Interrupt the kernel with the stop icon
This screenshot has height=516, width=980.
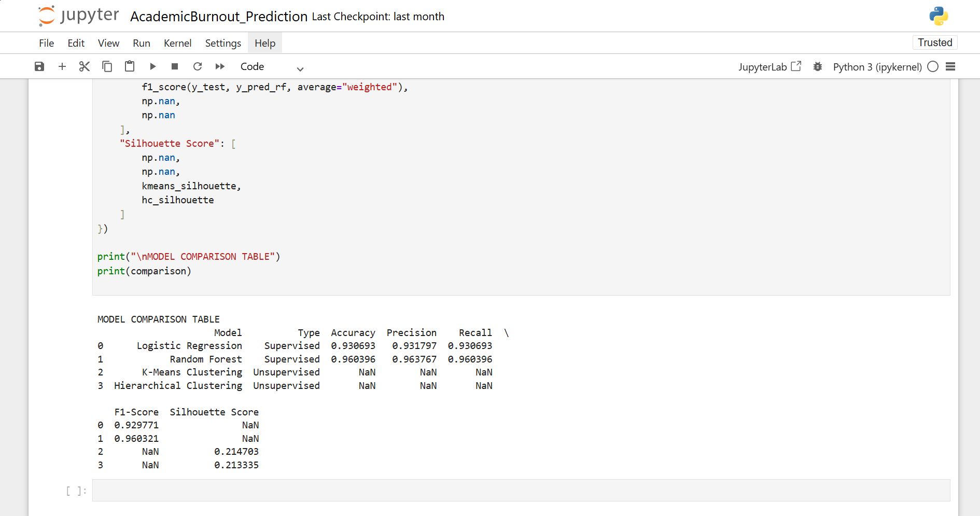click(x=175, y=66)
